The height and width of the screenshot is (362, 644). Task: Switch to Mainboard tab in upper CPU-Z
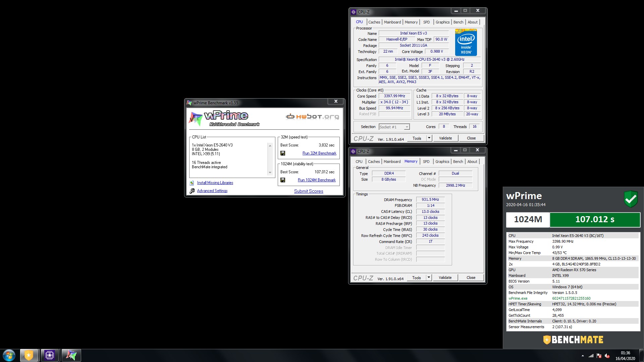(x=392, y=22)
